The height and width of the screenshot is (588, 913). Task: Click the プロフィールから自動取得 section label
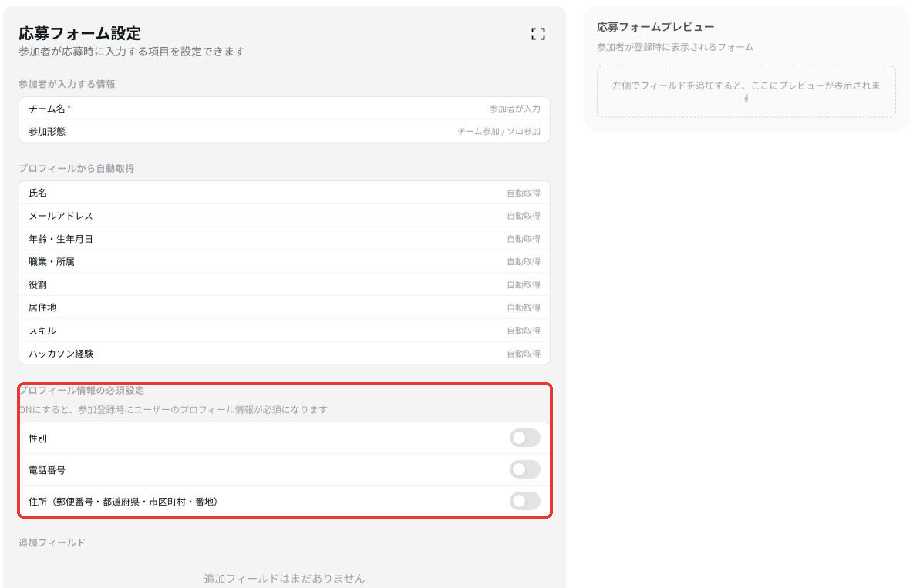tap(76, 168)
